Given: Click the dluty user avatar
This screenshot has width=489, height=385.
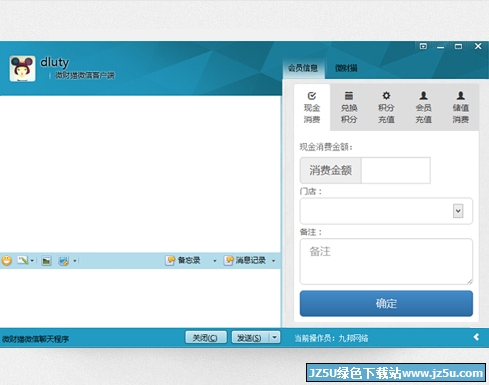Looking at the screenshot, I should [x=22, y=69].
